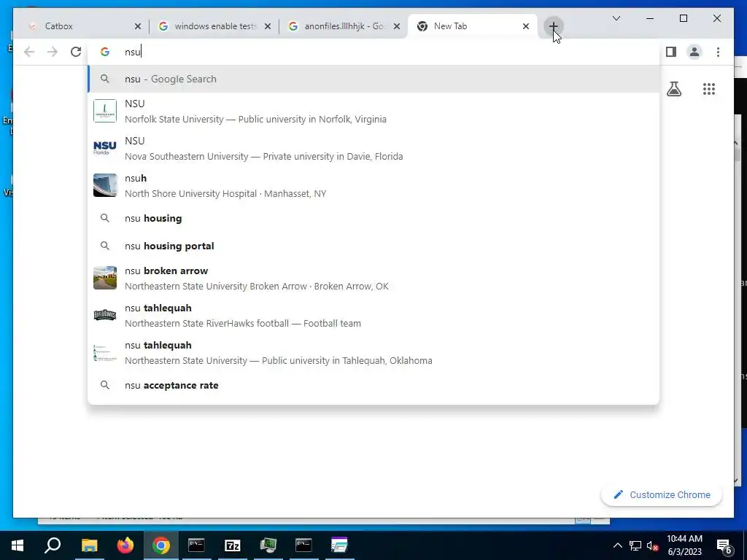Close the Catbox tab
The image size is (747, 560).
point(138,26)
